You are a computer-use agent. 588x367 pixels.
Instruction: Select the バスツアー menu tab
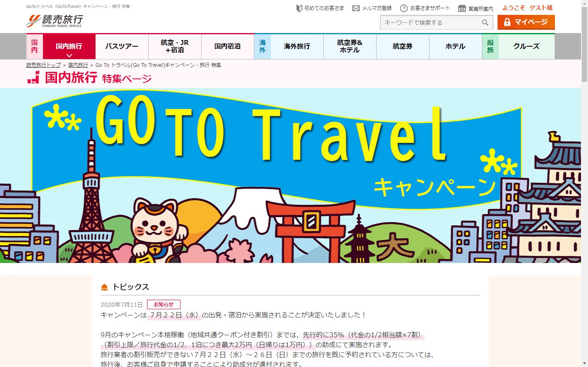(x=122, y=46)
